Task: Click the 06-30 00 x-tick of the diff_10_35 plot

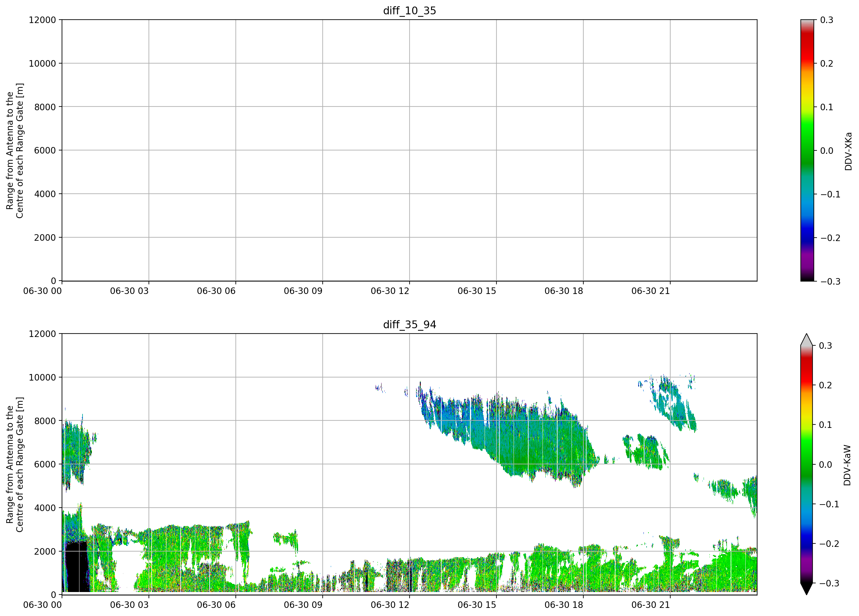Action: 42,291
